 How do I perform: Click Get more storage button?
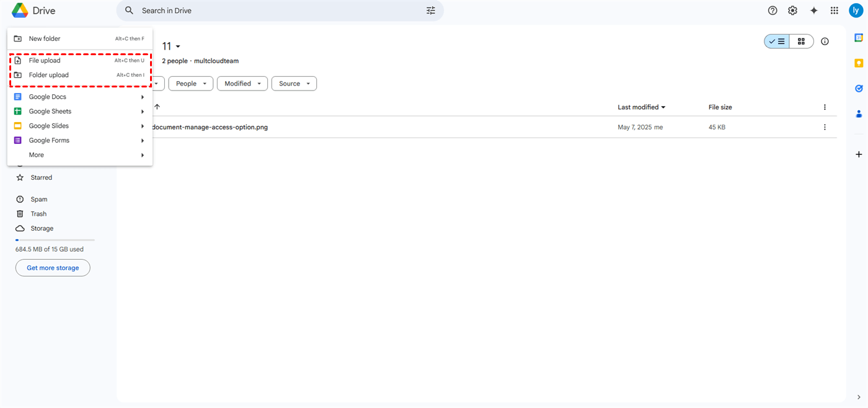pyautogui.click(x=53, y=268)
